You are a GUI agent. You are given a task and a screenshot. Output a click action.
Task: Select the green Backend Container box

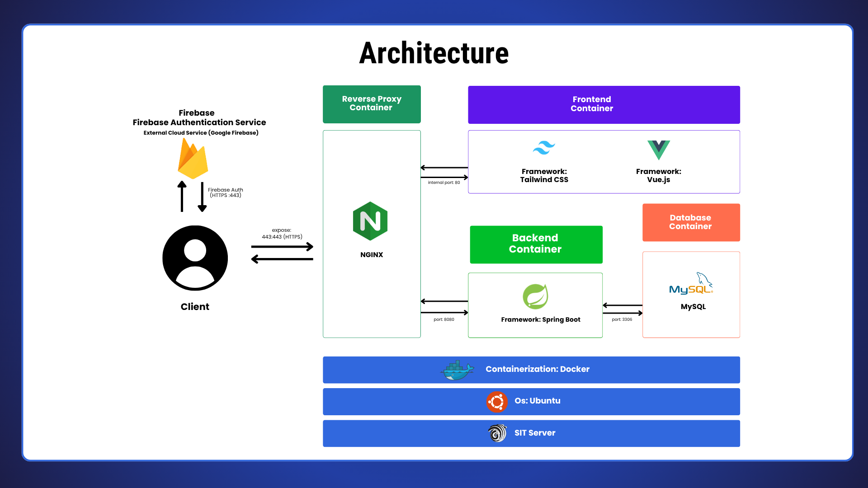536,244
